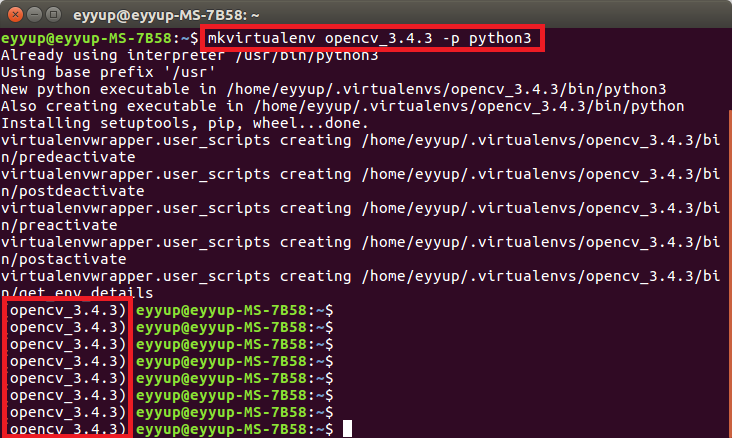Click "Already using interpreter" output line
The width and height of the screenshot is (732, 438).
click(x=190, y=56)
